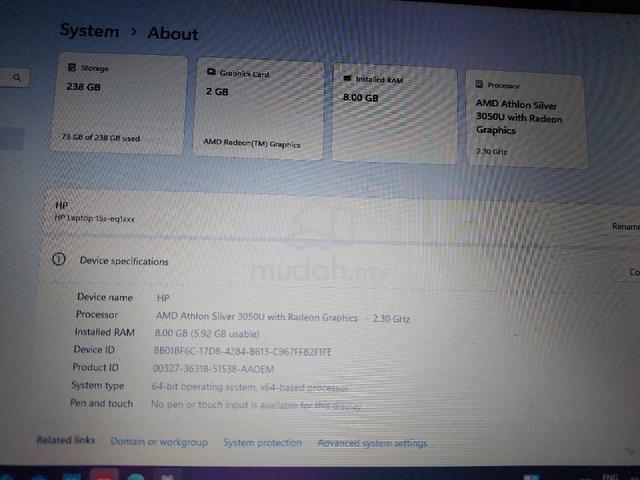This screenshot has width=640, height=480.
Task: Open the System protection link
Action: 262,443
